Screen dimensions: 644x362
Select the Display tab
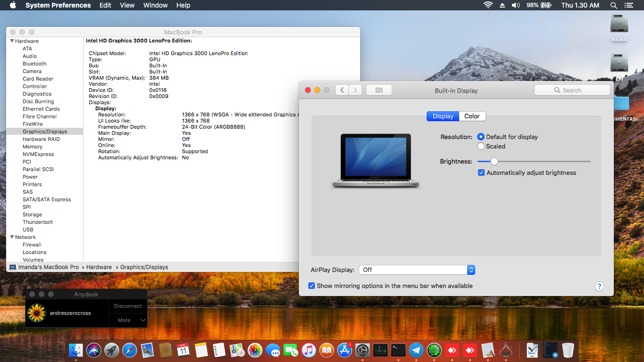tap(443, 116)
